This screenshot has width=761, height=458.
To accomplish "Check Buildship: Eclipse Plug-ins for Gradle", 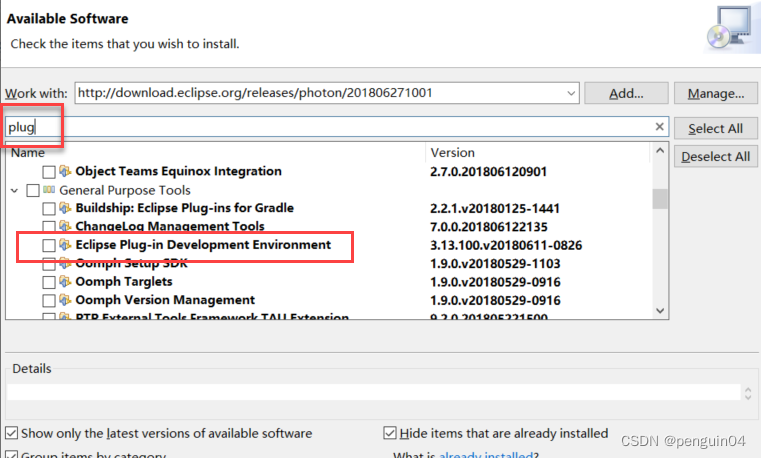I will click(49, 209).
